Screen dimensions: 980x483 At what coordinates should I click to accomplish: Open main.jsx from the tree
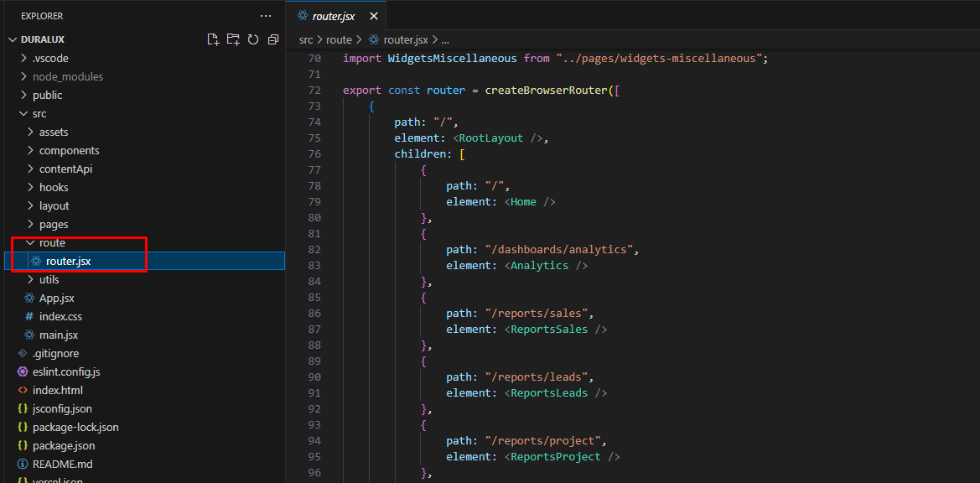tap(59, 335)
